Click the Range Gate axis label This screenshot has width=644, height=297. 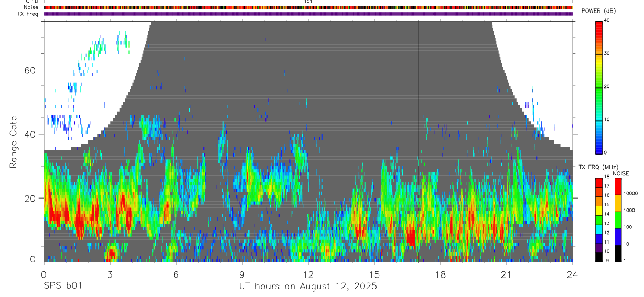14,142
